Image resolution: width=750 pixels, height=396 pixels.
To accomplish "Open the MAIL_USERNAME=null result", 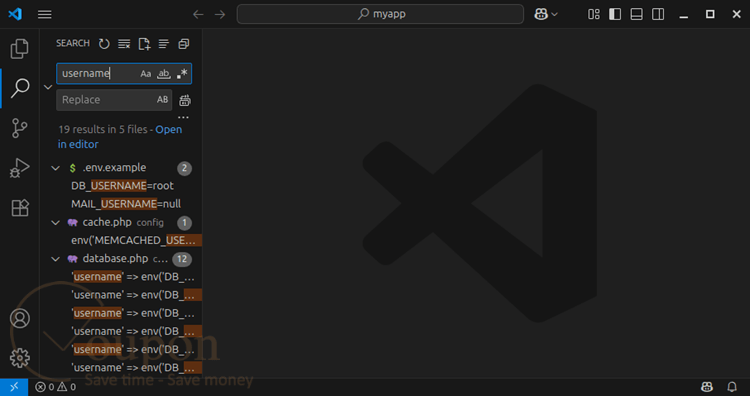I will (x=126, y=204).
